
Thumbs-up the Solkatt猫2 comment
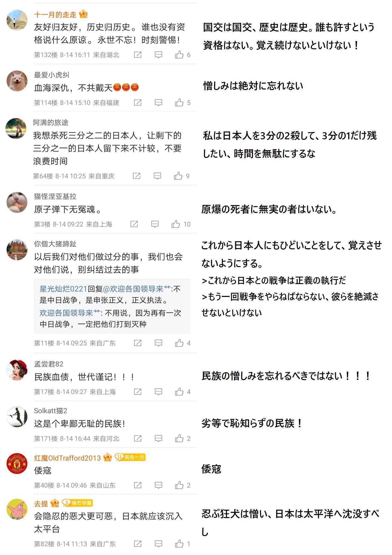179,438
